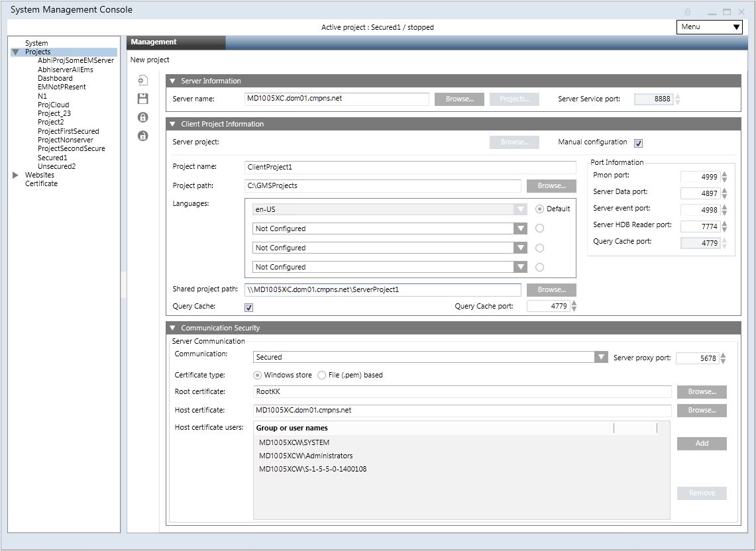Click Add for host certificate users
756x551 pixels.
[x=702, y=444]
